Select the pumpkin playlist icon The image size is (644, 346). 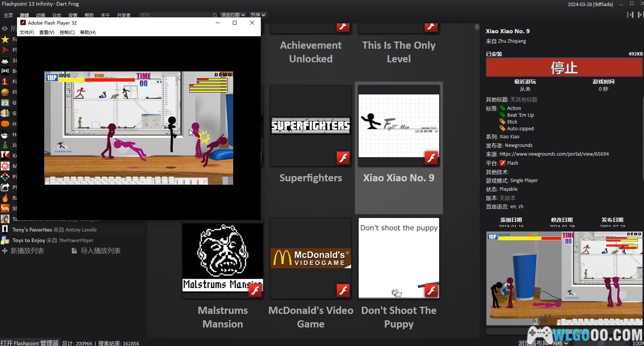[5, 124]
